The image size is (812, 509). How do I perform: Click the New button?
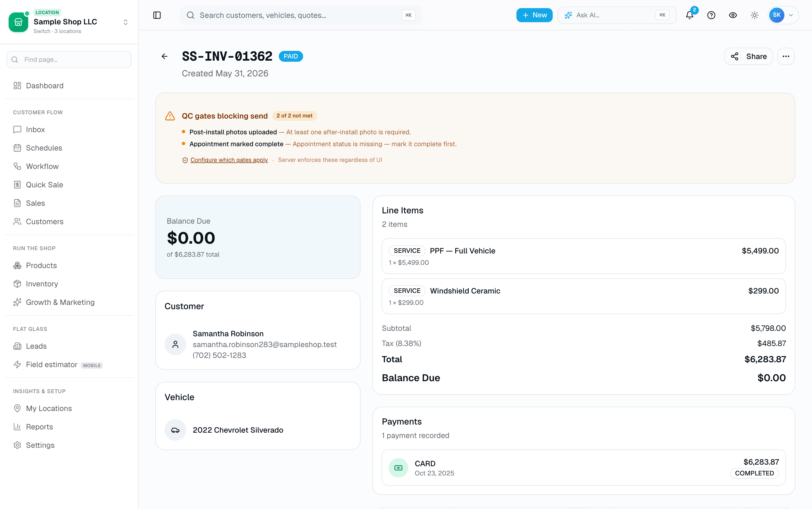click(534, 15)
